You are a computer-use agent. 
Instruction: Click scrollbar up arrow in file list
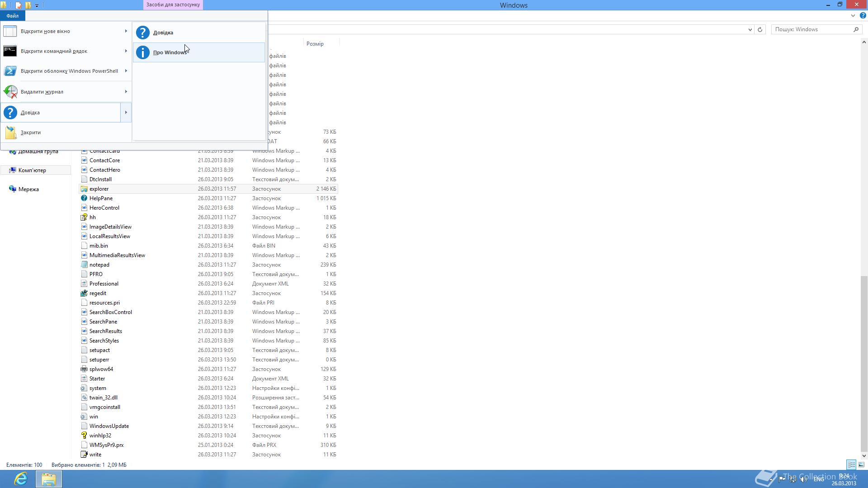864,42
